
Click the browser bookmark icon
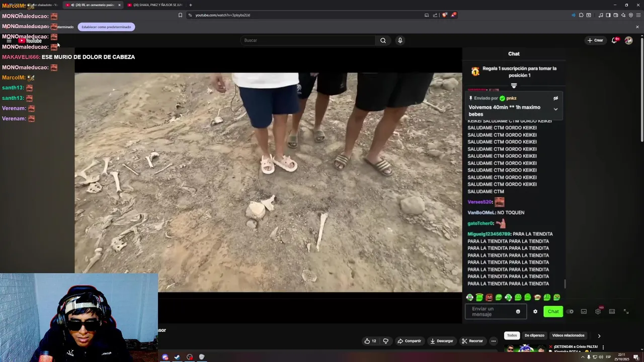(x=180, y=15)
